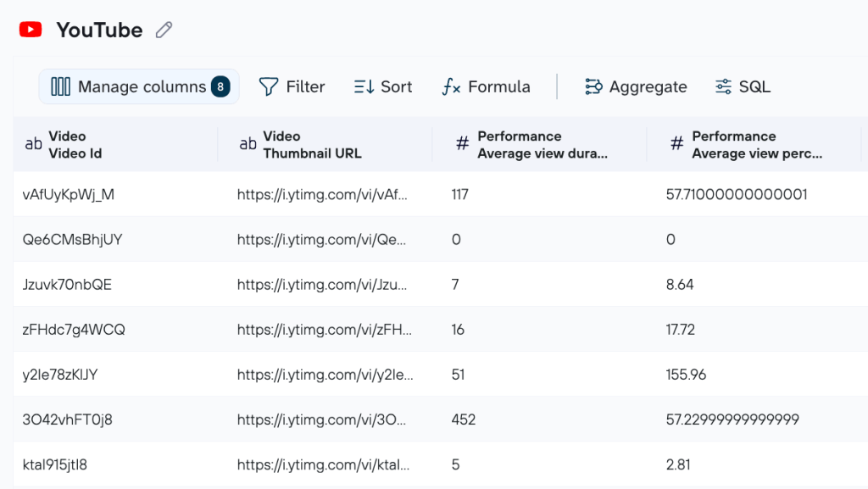Click thumbnail URL ending in vAf...
Image resolution: width=868 pixels, height=489 pixels.
click(322, 194)
